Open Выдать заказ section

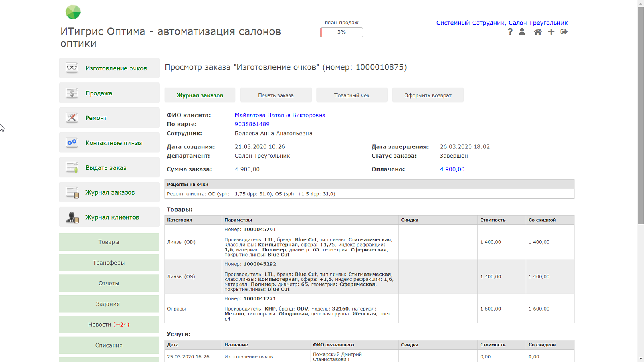tap(109, 167)
